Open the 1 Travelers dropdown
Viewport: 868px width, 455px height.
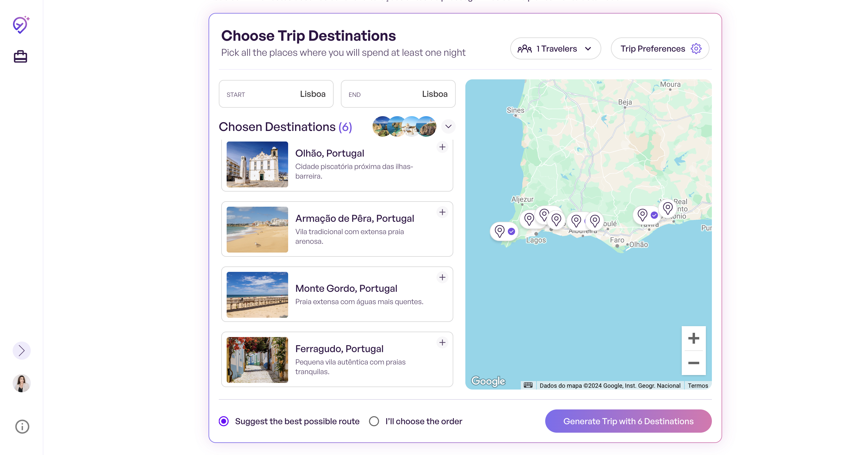[555, 49]
